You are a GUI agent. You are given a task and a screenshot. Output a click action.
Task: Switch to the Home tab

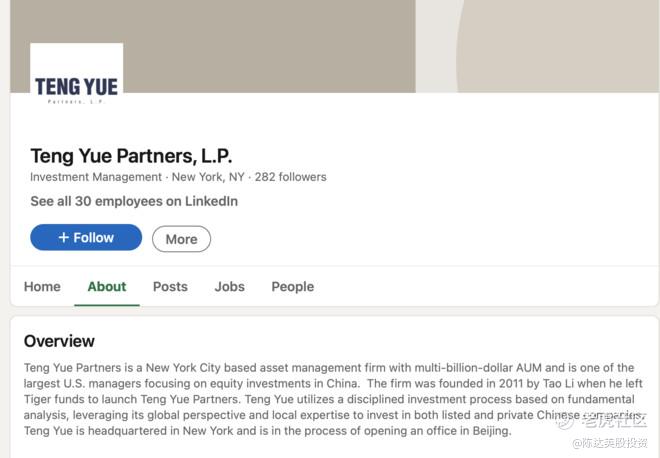point(42,287)
